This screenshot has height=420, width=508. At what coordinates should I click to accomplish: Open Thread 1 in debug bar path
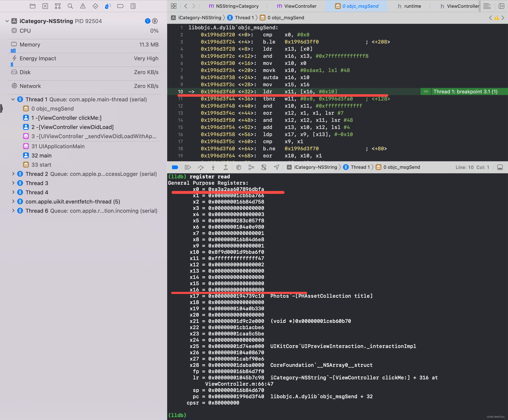click(x=356, y=167)
